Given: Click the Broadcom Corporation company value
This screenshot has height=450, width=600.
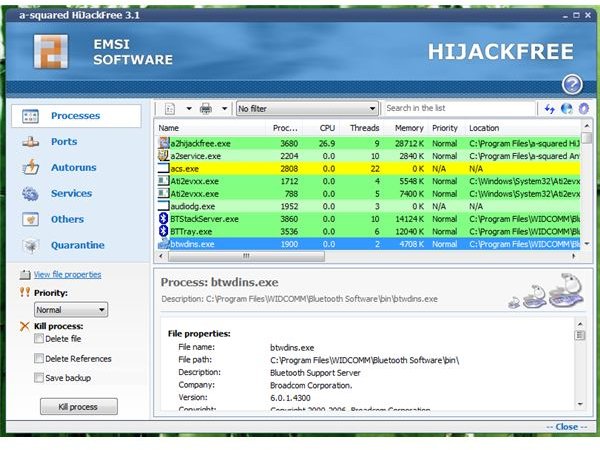Looking at the screenshot, I should (x=311, y=385).
